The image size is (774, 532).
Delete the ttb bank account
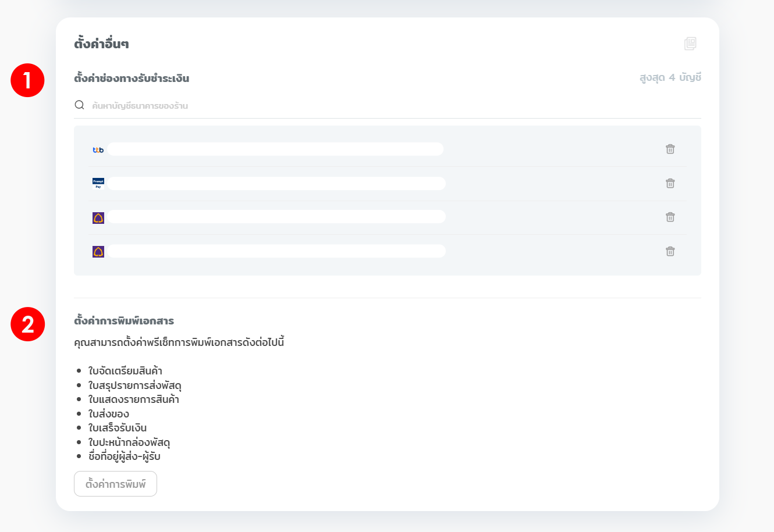click(670, 149)
